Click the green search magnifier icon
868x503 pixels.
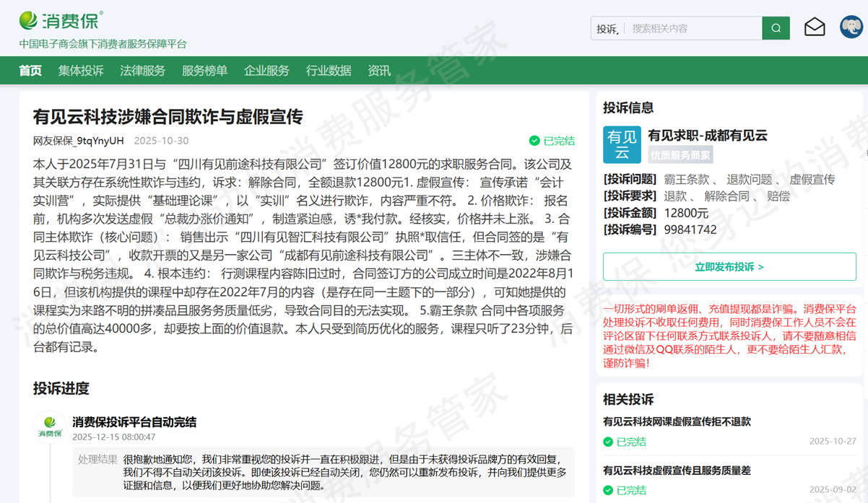coord(776,27)
